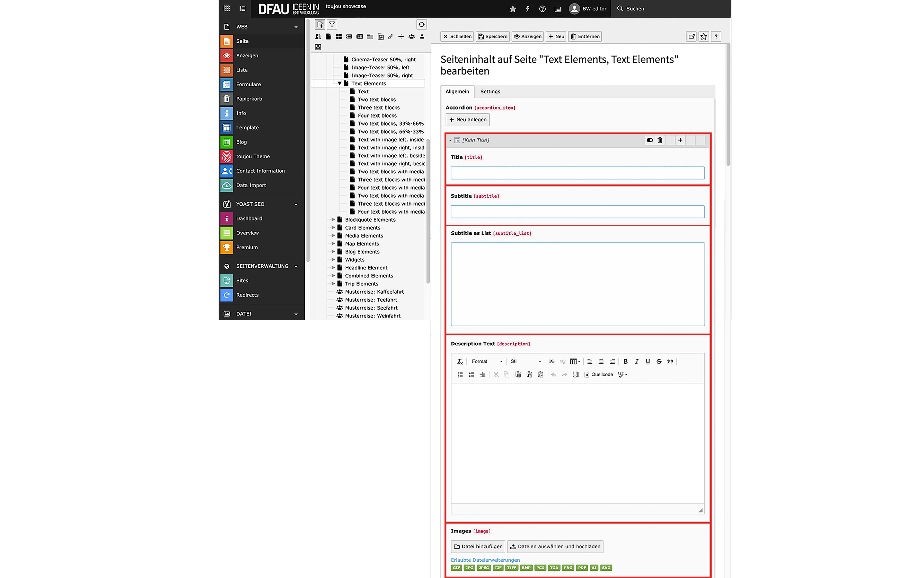Open the Seite module
The width and height of the screenshot is (924, 578).
tap(262, 41)
